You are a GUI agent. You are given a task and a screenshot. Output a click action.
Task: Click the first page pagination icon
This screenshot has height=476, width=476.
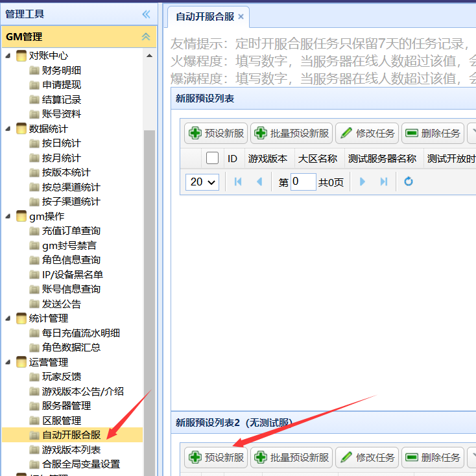[x=238, y=182]
